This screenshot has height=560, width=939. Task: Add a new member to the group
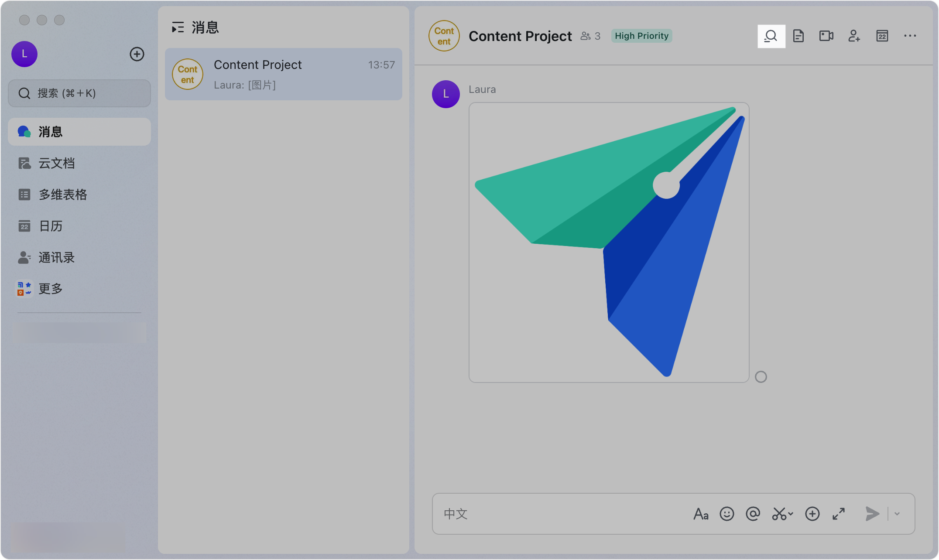pyautogui.click(x=854, y=36)
